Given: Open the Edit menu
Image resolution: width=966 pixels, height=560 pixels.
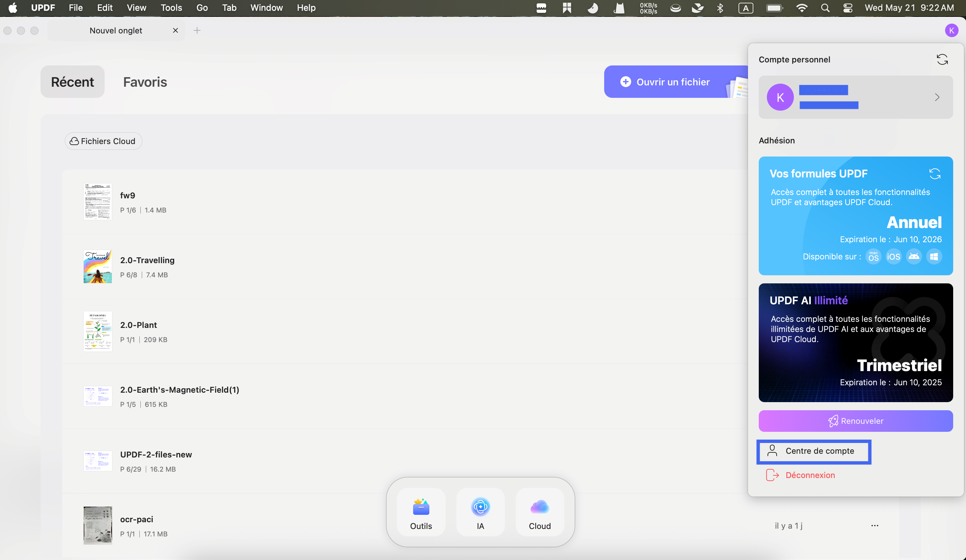Looking at the screenshot, I should point(105,8).
